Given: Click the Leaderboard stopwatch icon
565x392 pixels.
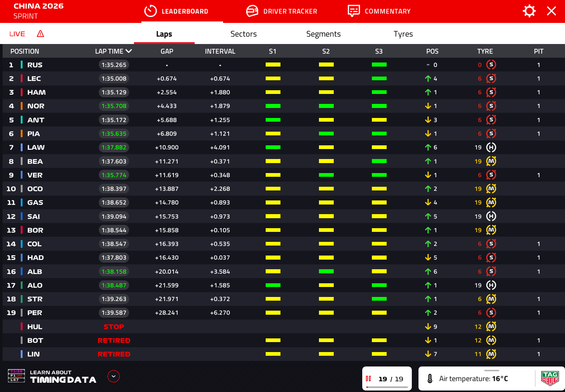Looking at the screenshot, I should [151, 11].
